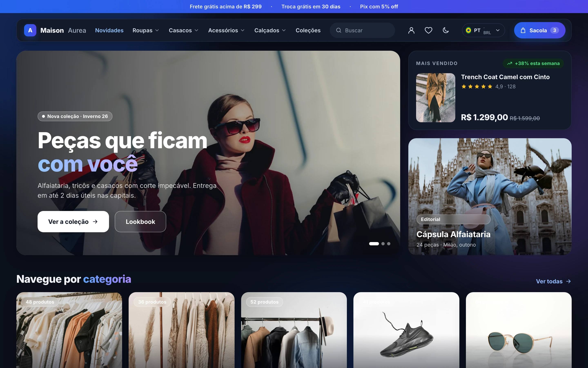588x368 pixels.
Task: Click the star rating on Trench Coat
Action: (x=477, y=87)
